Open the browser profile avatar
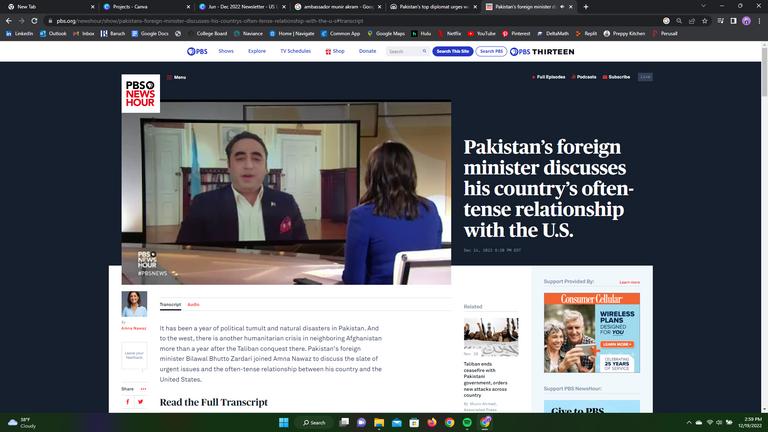 (x=746, y=21)
